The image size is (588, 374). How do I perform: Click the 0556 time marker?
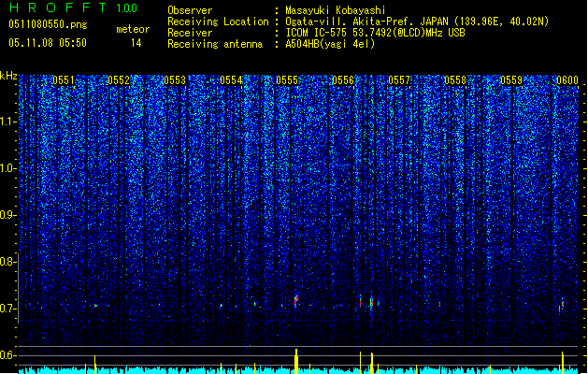coord(343,80)
